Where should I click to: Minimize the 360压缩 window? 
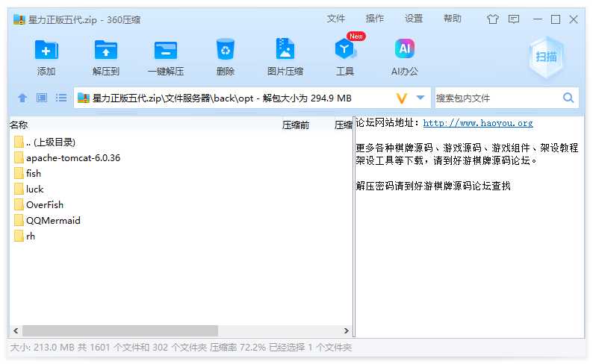(x=538, y=19)
